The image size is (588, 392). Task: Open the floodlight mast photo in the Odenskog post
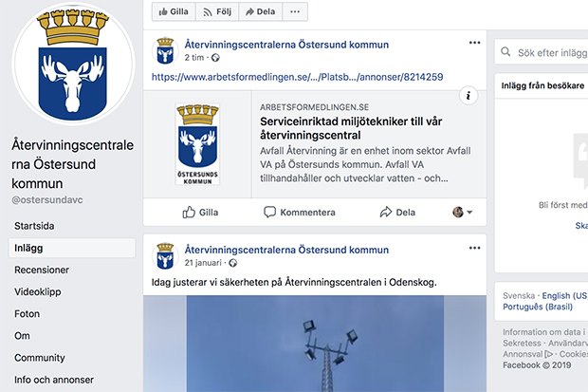(x=315, y=344)
